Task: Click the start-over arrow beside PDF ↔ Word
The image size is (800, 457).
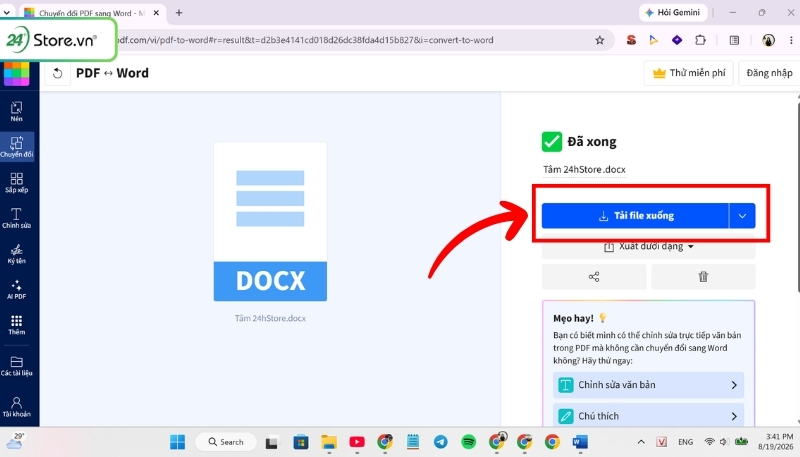Action: point(57,73)
